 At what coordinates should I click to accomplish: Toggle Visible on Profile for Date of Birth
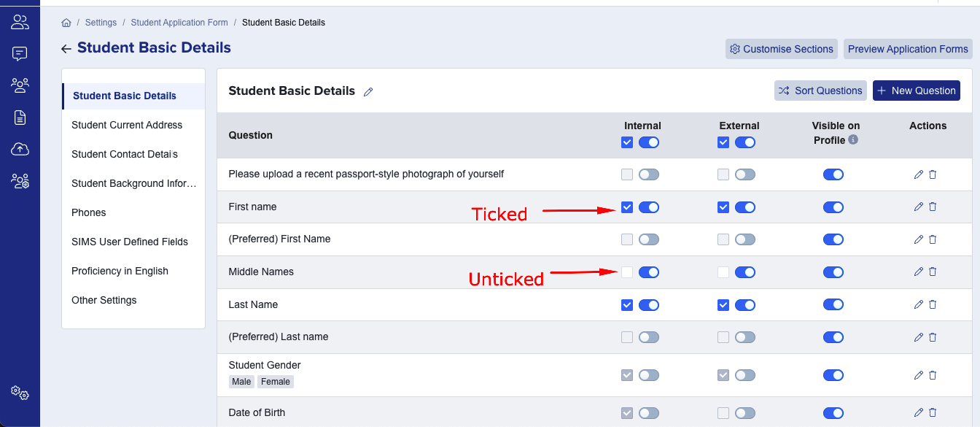(x=833, y=412)
